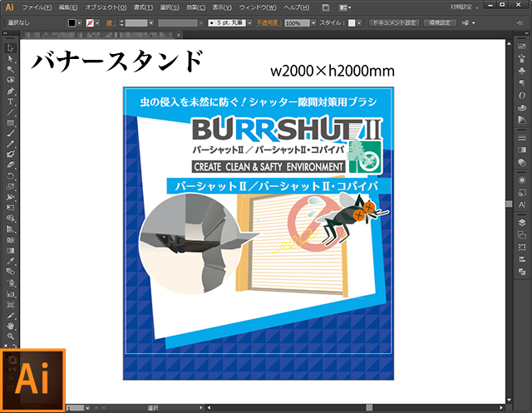
Task: Select the Line Segment tool
Action: pyautogui.click(x=10, y=112)
